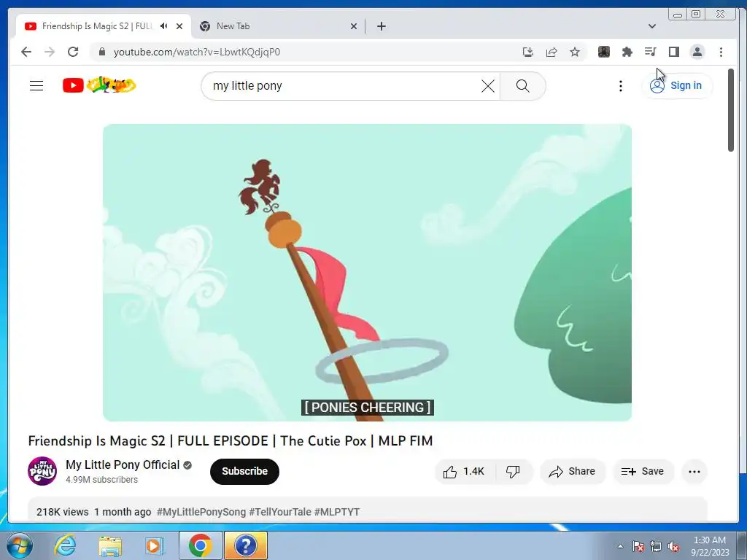Go to YouTube home via logo
The image size is (747, 560).
tap(99, 85)
